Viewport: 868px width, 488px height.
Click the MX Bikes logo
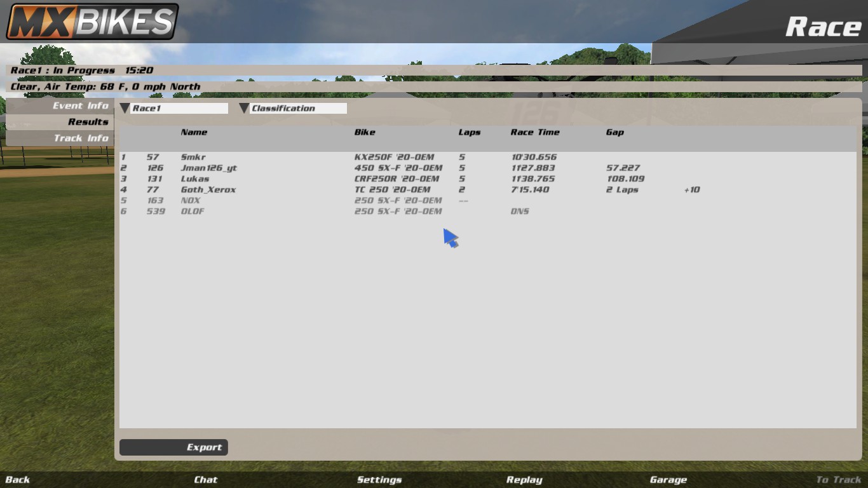(92, 22)
